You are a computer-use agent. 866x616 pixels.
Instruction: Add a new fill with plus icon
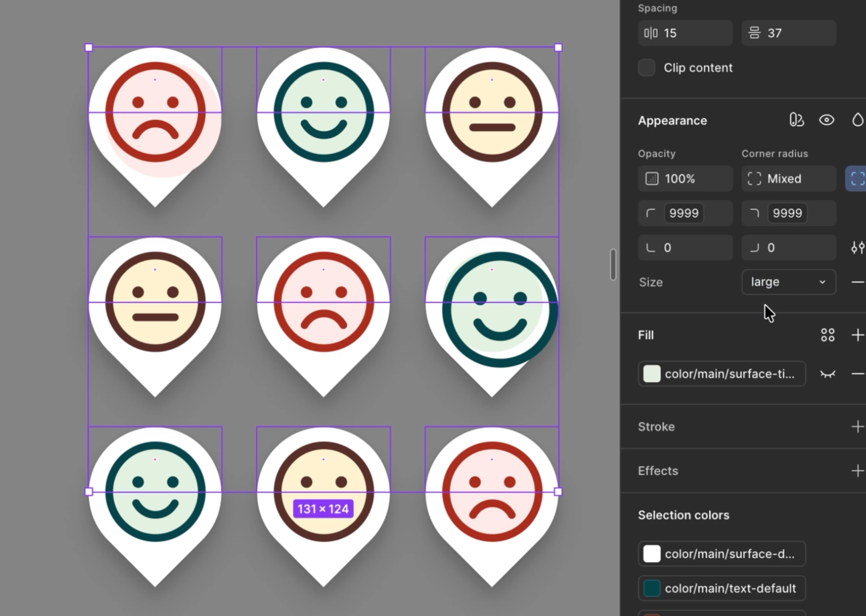pos(858,335)
